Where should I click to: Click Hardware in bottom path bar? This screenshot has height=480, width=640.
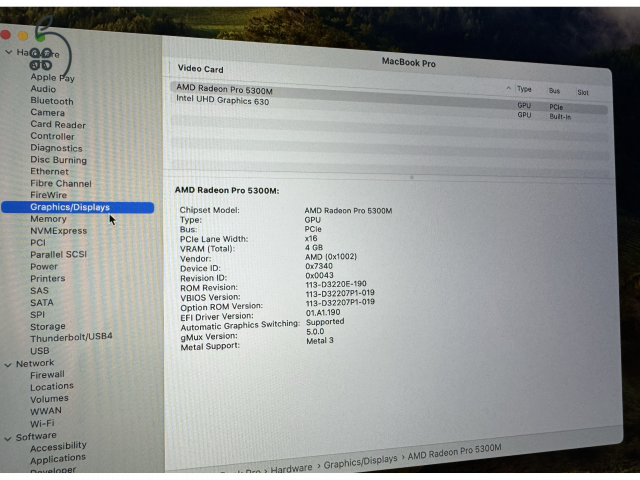pos(291,468)
